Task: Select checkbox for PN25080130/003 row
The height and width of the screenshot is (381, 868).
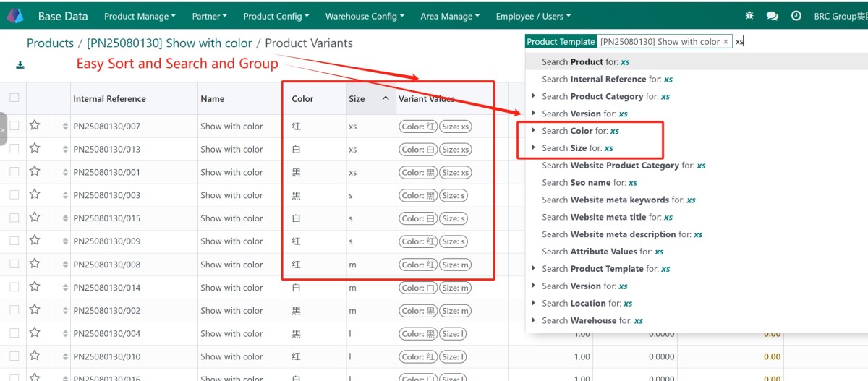Action: point(14,195)
